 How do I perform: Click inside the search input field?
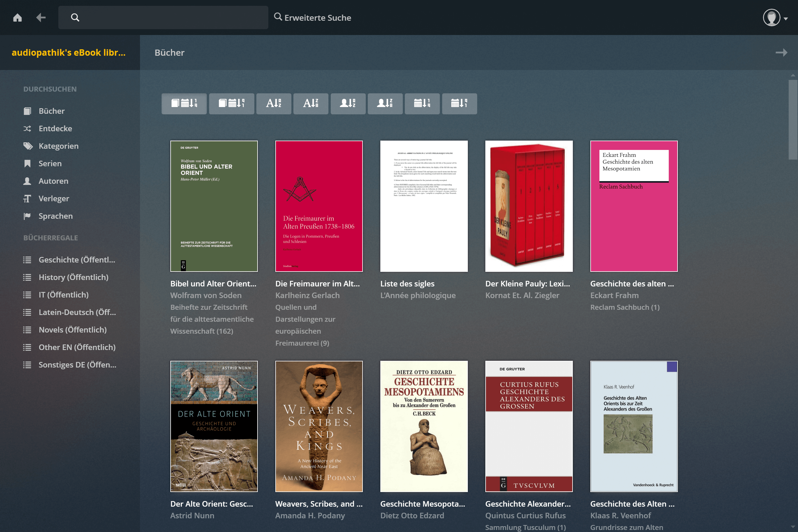pyautogui.click(x=170, y=17)
